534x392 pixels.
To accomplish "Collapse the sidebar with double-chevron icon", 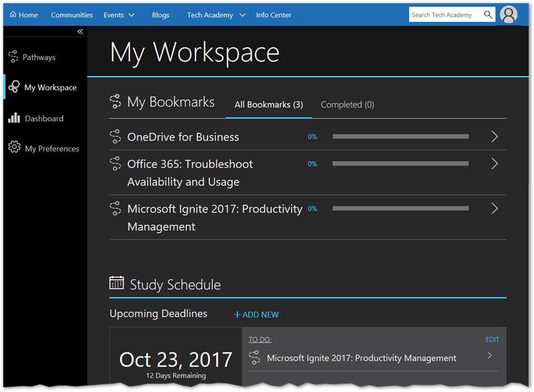I will tap(80, 31).
